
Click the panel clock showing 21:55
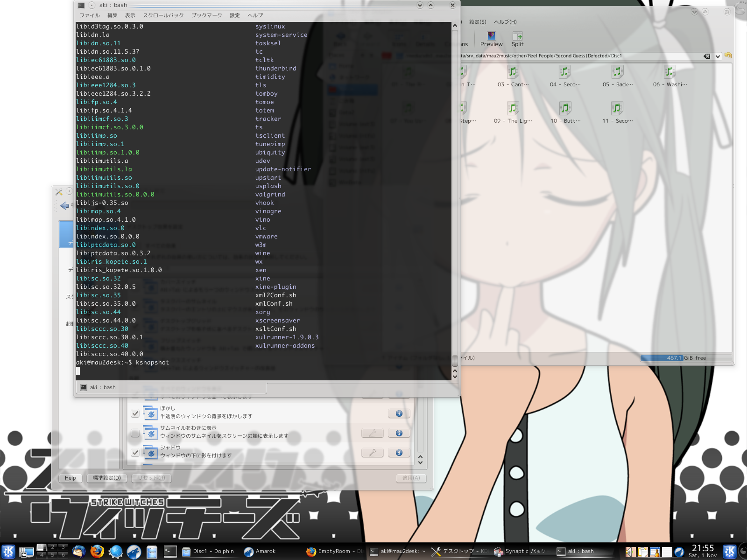pyautogui.click(x=703, y=551)
